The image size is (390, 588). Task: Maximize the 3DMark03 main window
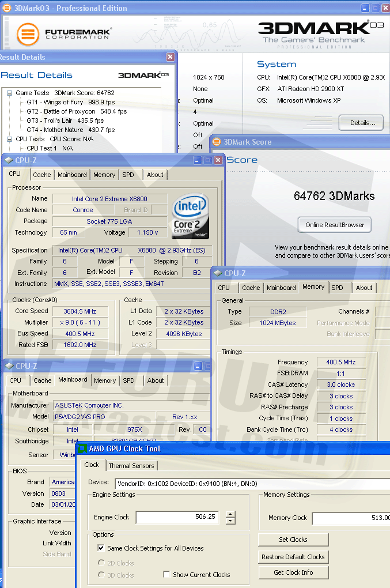376,8
